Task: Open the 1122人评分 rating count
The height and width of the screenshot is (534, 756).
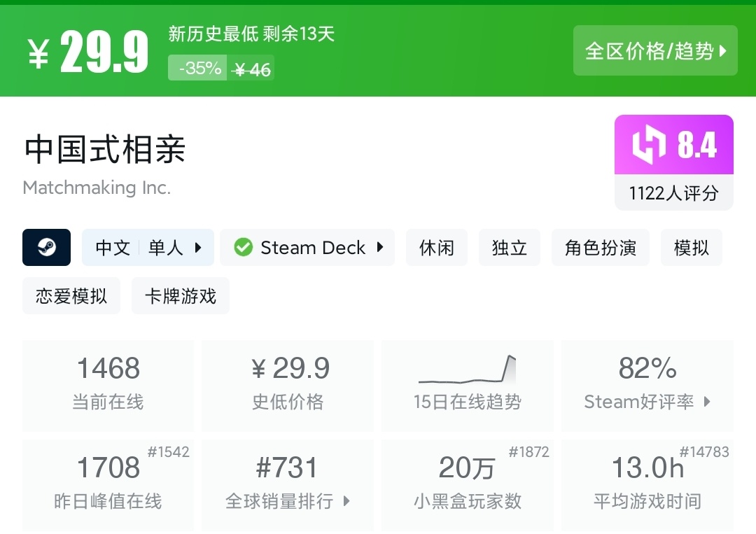Action: coord(673,193)
